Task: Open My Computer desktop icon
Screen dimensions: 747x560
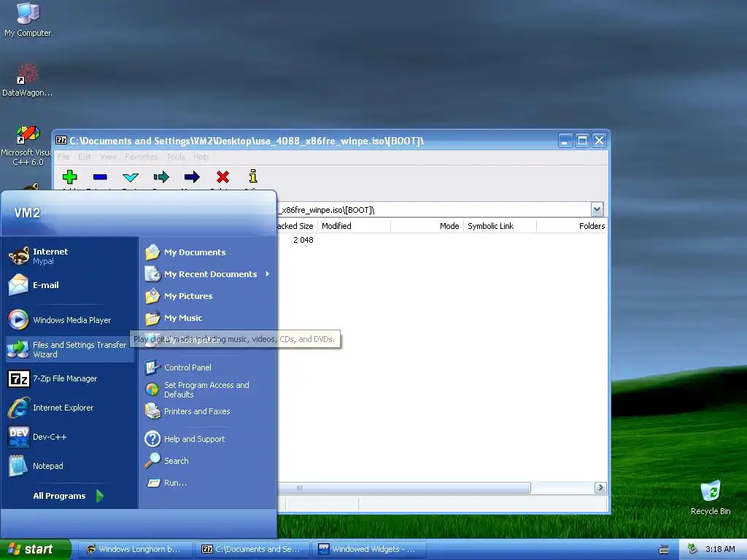Action: (28, 20)
